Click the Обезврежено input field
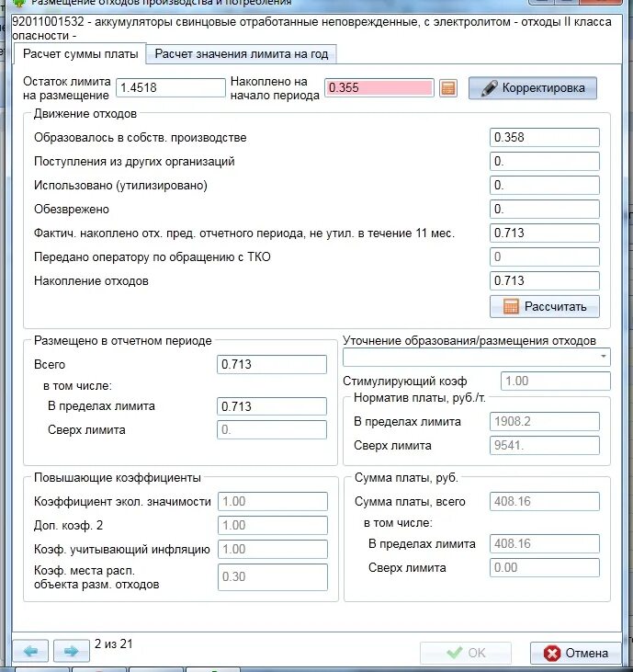633x672 pixels. point(545,210)
